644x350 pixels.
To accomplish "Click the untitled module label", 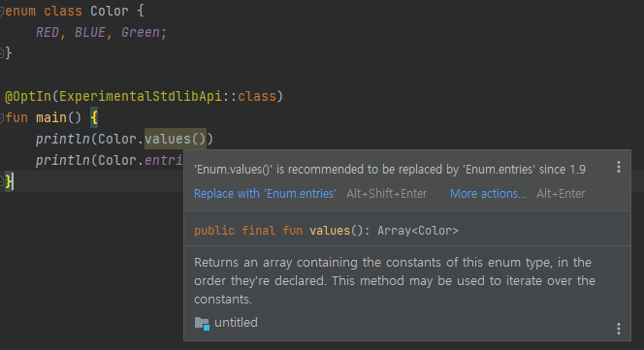I will 236,323.
